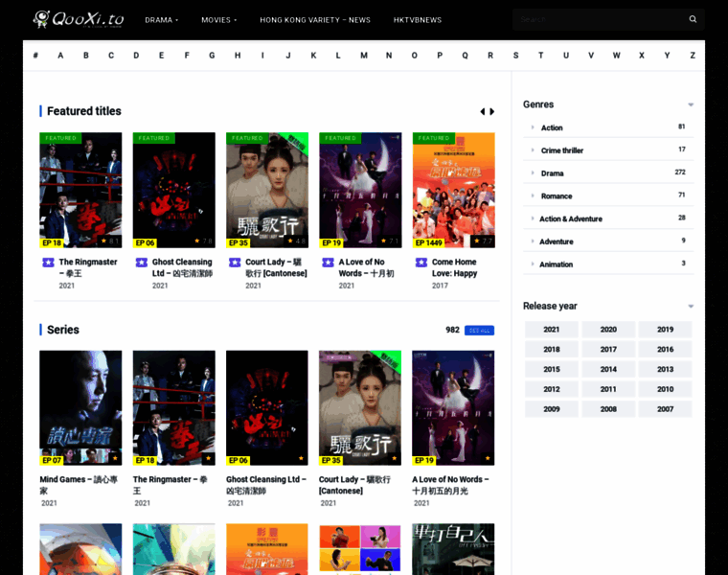Filter by release year 2014
The image size is (728, 575).
(608, 369)
